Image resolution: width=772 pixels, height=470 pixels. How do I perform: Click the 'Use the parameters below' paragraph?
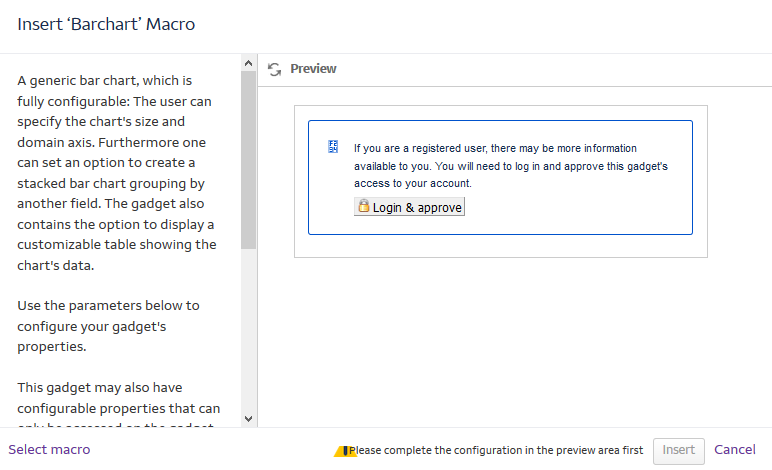(108, 326)
